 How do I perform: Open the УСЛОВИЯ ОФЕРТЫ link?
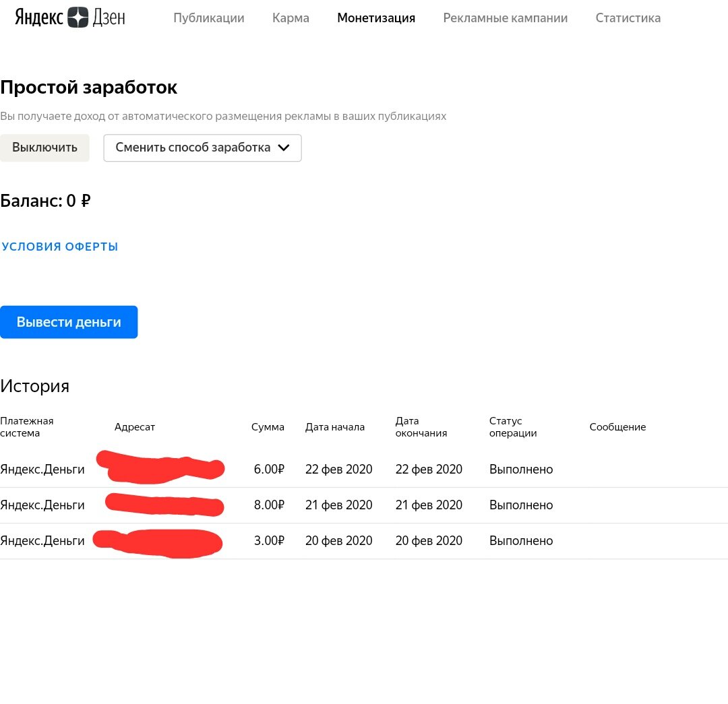(x=59, y=247)
